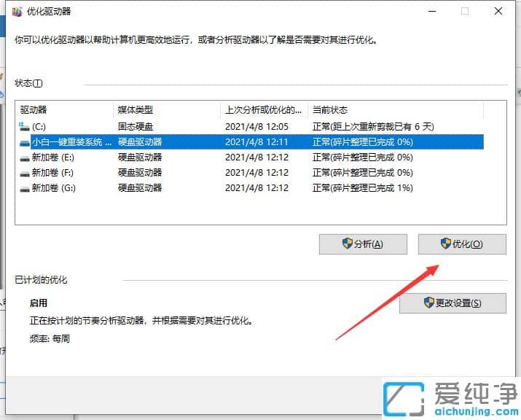Screen dimensions: 521x420
Task: Select the 新加卷 (F:) row name
Action: (x=52, y=173)
